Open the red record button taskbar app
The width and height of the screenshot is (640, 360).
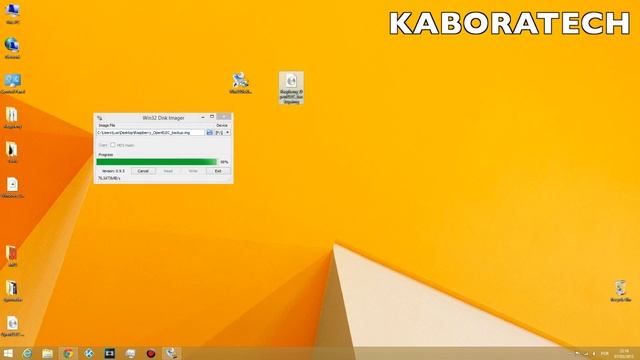tap(151, 353)
